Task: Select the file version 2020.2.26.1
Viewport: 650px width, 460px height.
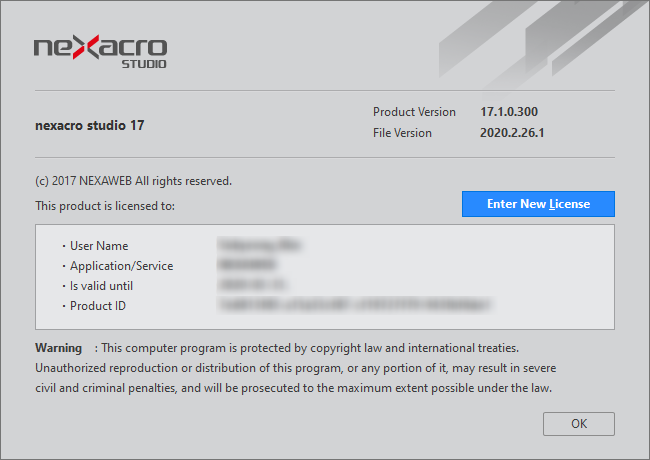Action: click(512, 133)
